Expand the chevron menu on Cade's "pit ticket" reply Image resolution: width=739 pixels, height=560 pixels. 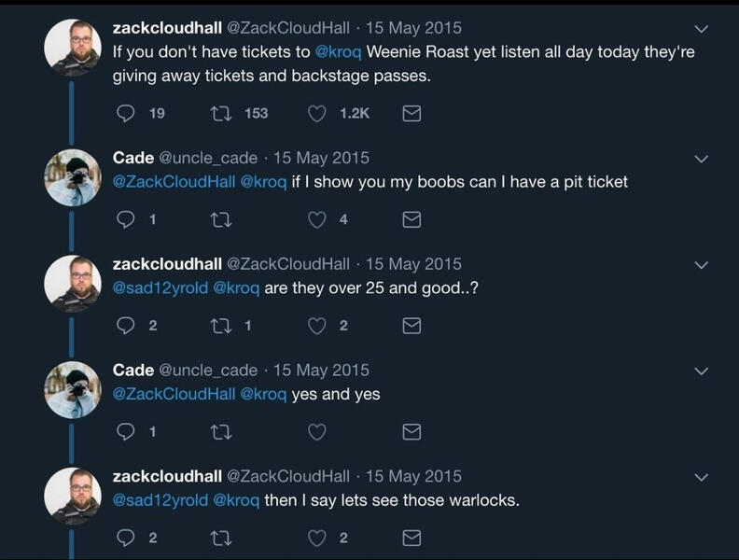(702, 159)
